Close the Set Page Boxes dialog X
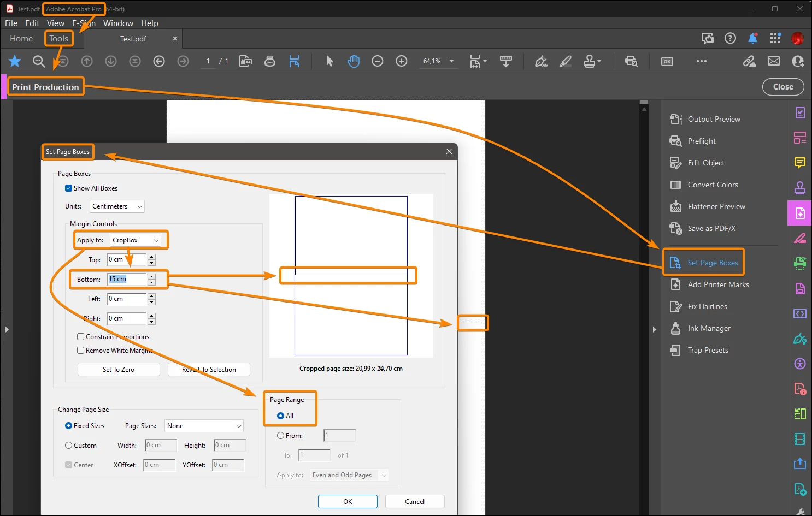This screenshot has height=516, width=812. (449, 151)
